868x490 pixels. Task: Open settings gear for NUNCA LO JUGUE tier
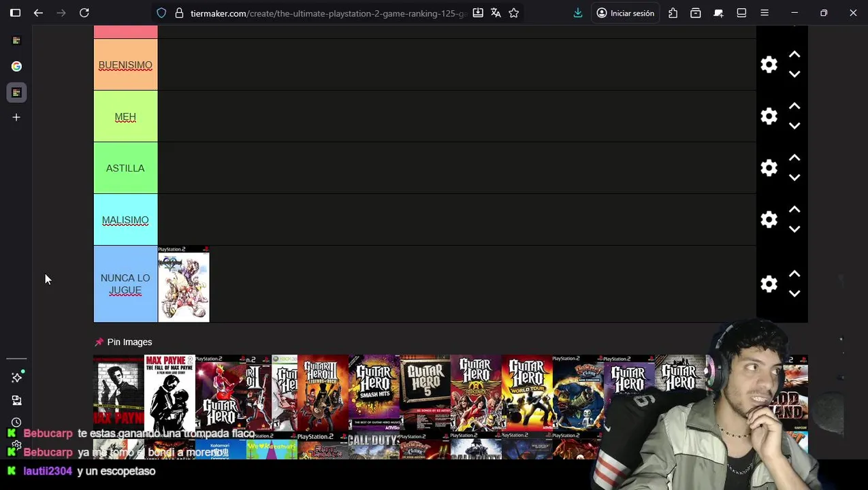tap(769, 284)
